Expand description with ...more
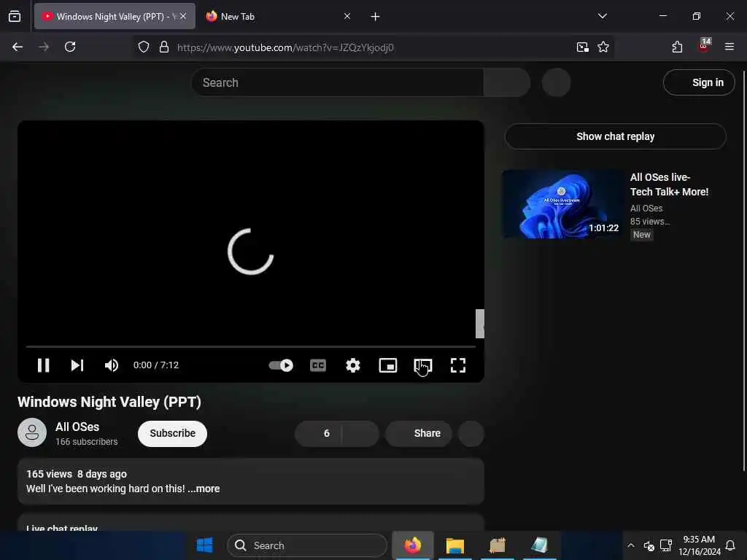This screenshot has width=747, height=560. pos(204,489)
